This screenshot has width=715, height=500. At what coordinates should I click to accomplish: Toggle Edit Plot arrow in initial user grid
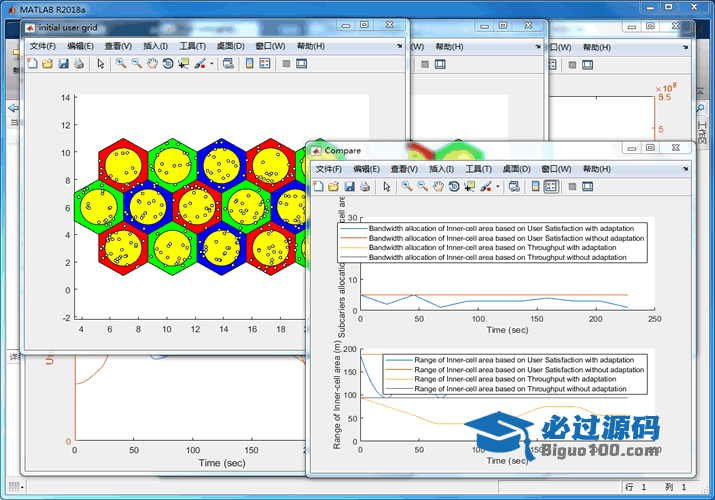click(100, 64)
